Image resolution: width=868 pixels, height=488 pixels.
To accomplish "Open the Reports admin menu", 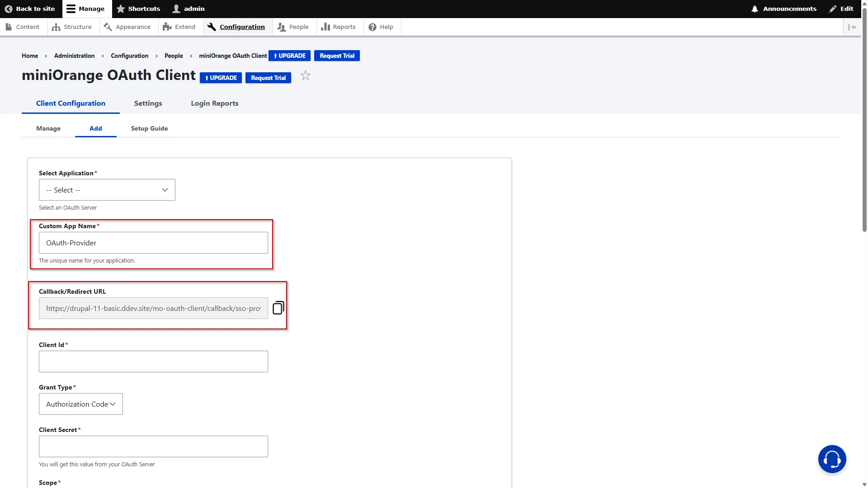I will tap(338, 27).
